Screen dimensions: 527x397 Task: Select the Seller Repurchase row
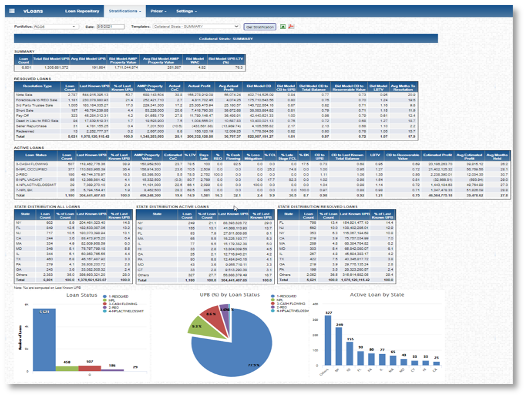pyautogui.click(x=216, y=126)
